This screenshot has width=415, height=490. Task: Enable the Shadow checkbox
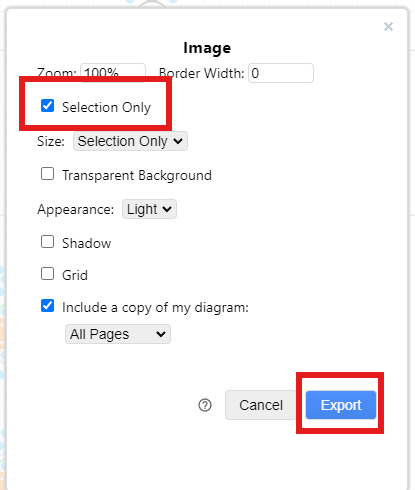[47, 242]
